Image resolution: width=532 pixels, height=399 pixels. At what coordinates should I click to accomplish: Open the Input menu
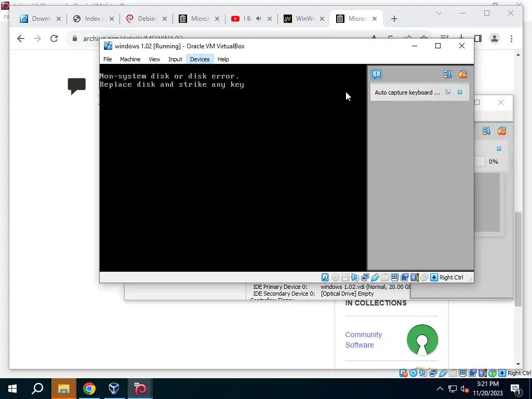pyautogui.click(x=175, y=59)
